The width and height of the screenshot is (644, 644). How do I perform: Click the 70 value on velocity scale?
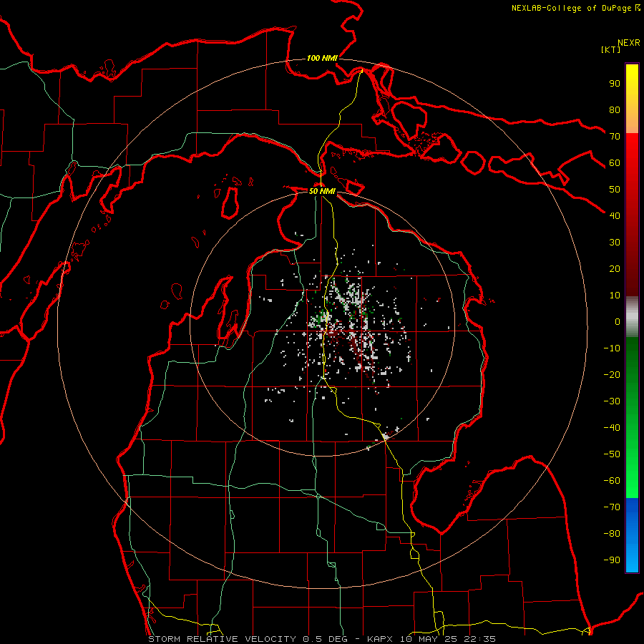(x=615, y=137)
